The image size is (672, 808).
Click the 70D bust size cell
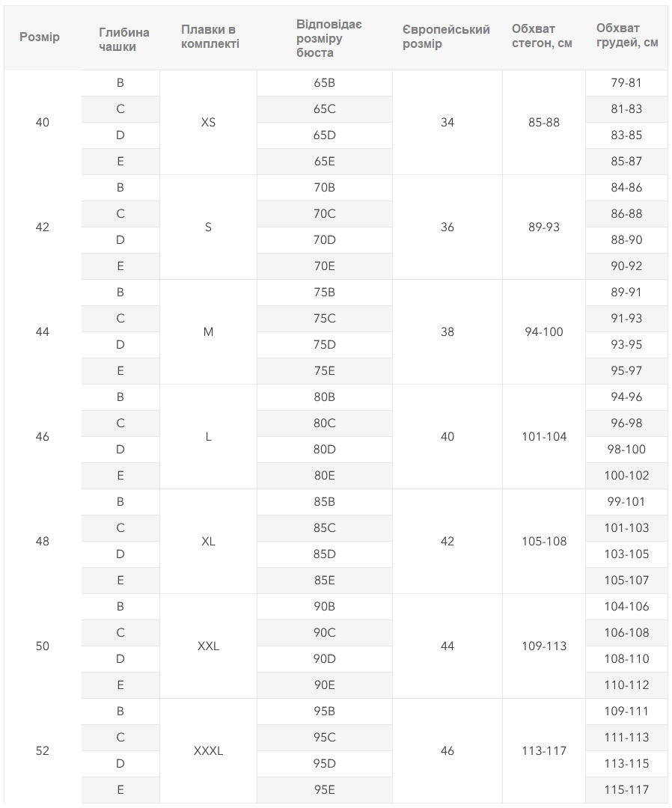(x=325, y=240)
